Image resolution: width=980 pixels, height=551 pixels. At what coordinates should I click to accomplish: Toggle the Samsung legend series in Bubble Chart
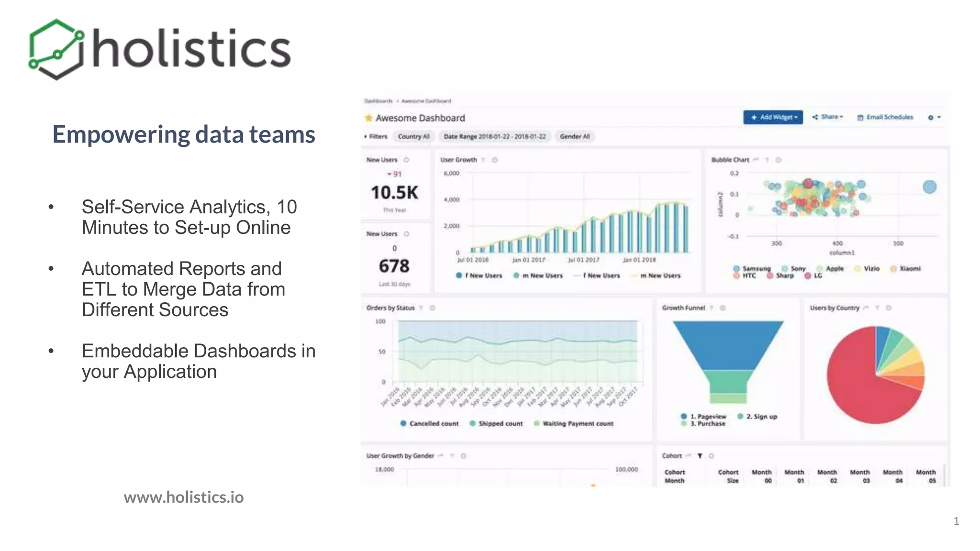[x=753, y=269]
